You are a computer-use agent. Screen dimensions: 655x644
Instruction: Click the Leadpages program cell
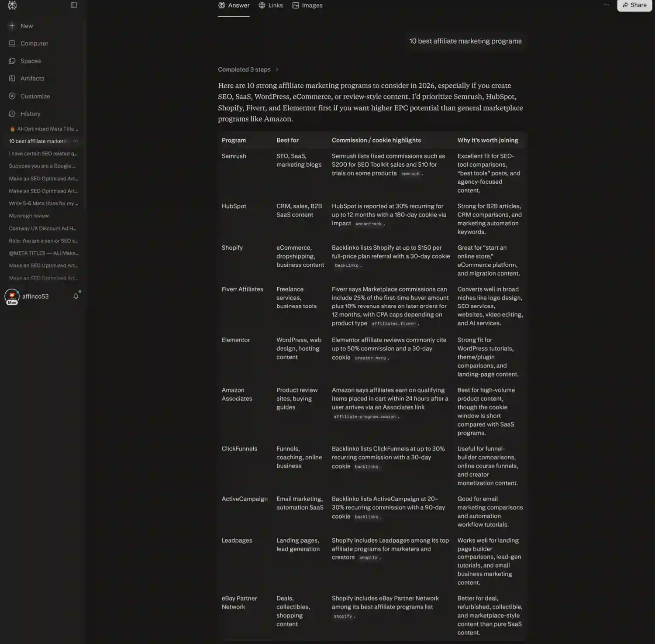click(x=237, y=541)
